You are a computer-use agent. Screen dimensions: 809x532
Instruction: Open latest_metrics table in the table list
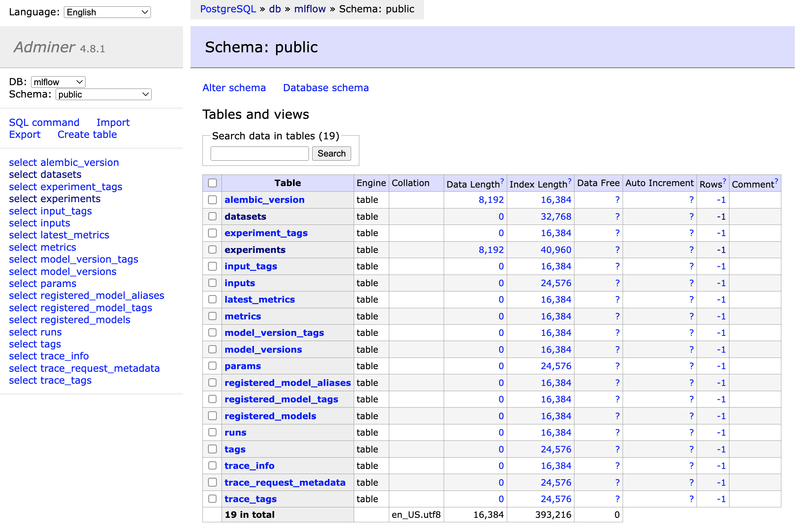pos(260,300)
